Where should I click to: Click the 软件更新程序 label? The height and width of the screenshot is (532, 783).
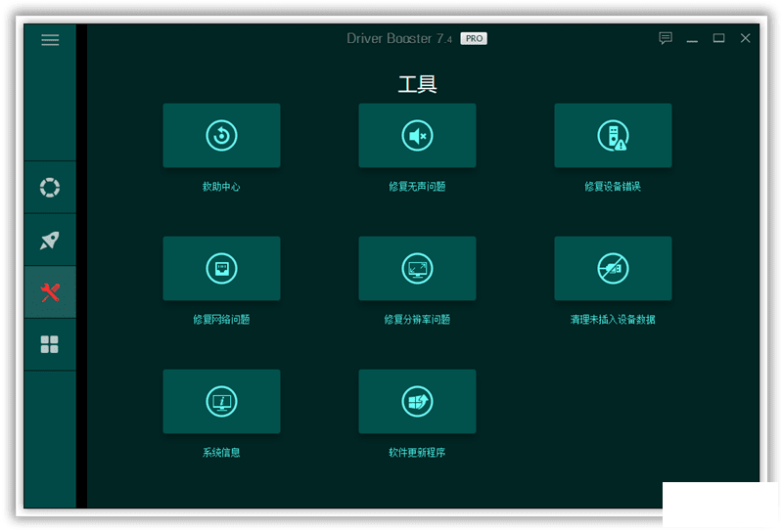(x=417, y=453)
